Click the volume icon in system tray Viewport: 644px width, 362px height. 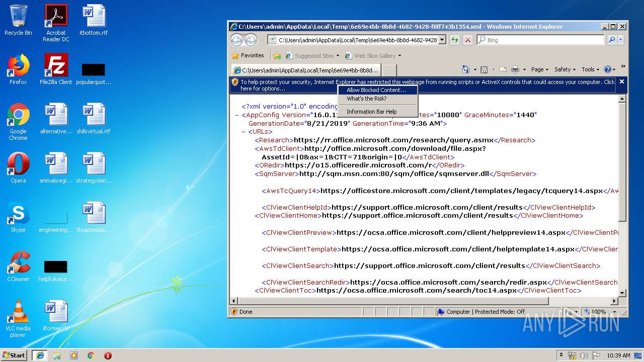click(x=584, y=355)
